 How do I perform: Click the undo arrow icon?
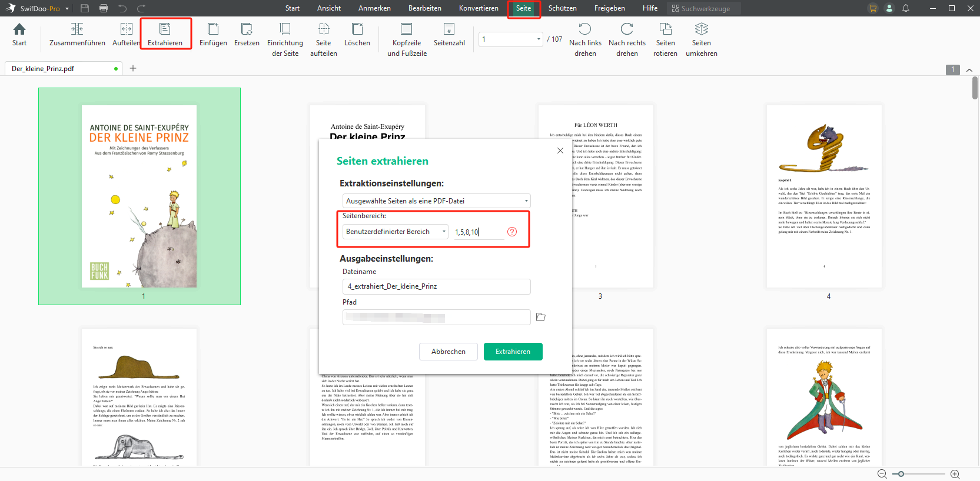(122, 8)
